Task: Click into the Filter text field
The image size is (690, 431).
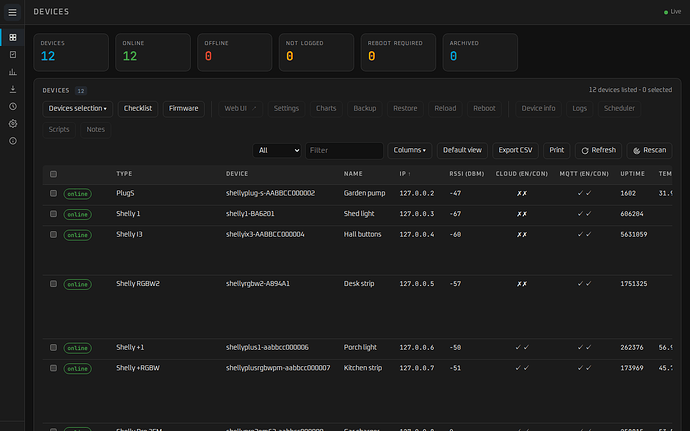Action: pyautogui.click(x=344, y=151)
